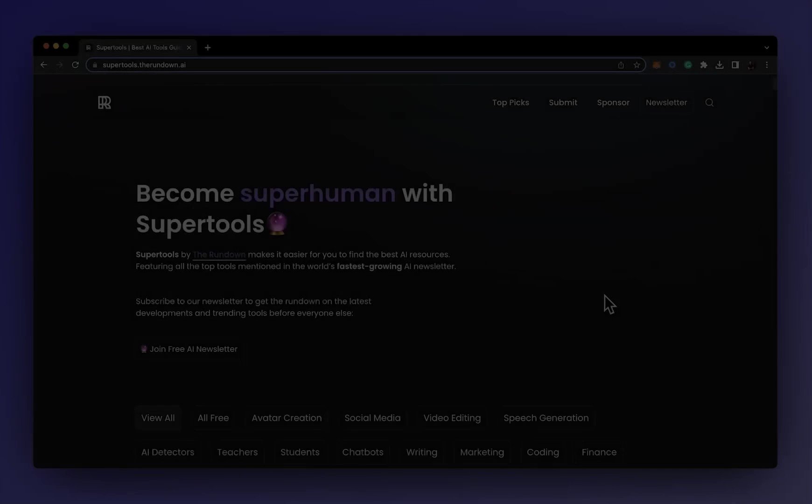Viewport: 812px width, 504px height.
Task: Click the Grammarly extension icon
Action: click(688, 65)
